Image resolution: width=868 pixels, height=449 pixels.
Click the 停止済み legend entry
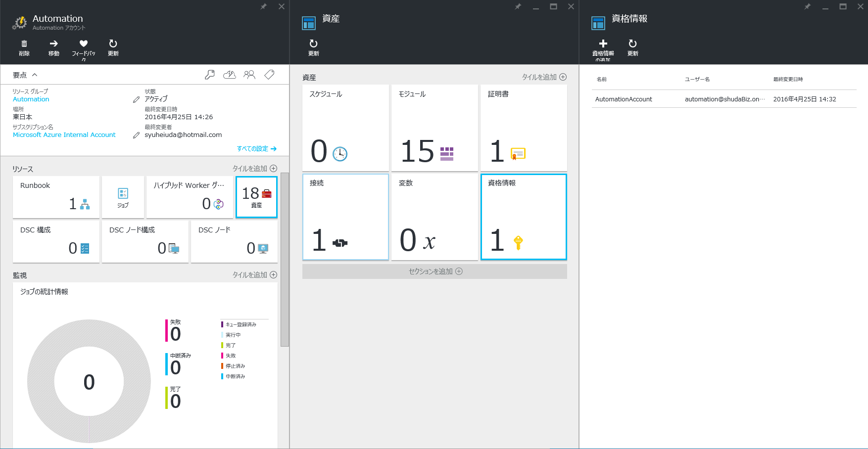(233, 366)
